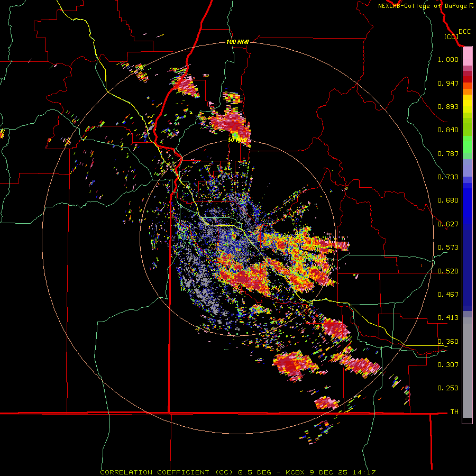Click the 0.947 legend value
The image size is (476, 476).
tap(448, 83)
